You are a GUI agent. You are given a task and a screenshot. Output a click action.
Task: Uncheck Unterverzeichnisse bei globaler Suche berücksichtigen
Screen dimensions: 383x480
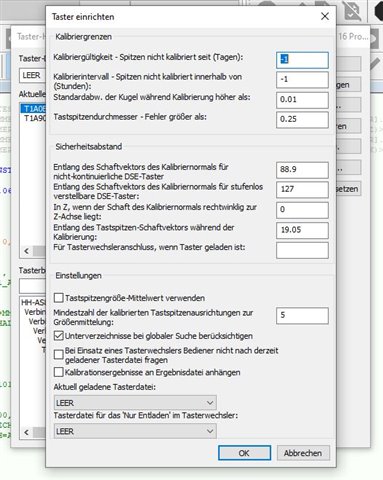point(59,336)
